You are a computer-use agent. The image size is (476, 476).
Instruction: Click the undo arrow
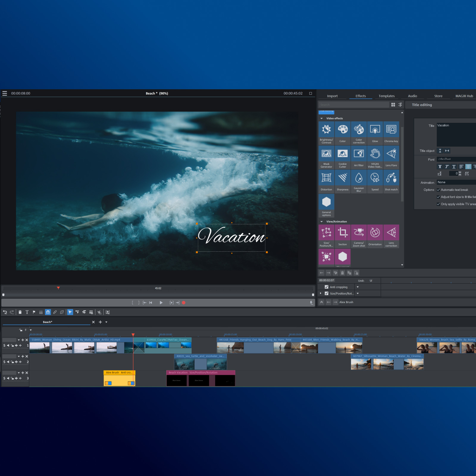[x=5, y=312]
